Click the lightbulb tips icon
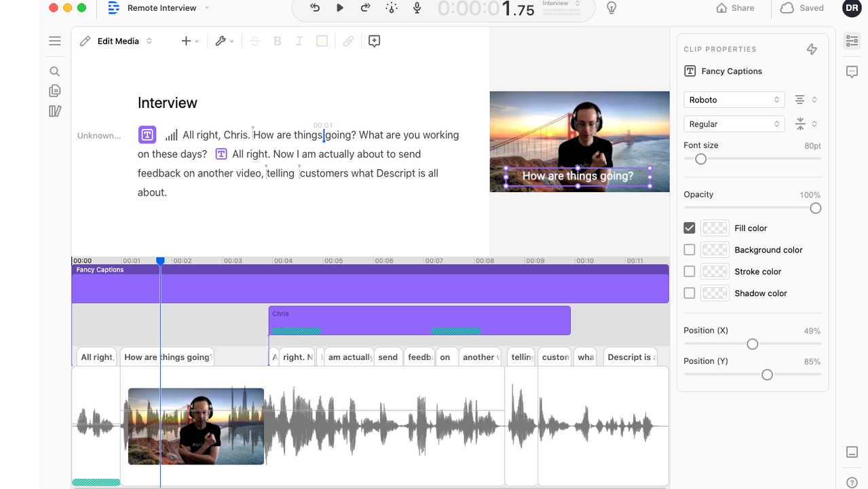The height and width of the screenshot is (489, 868). tap(611, 8)
